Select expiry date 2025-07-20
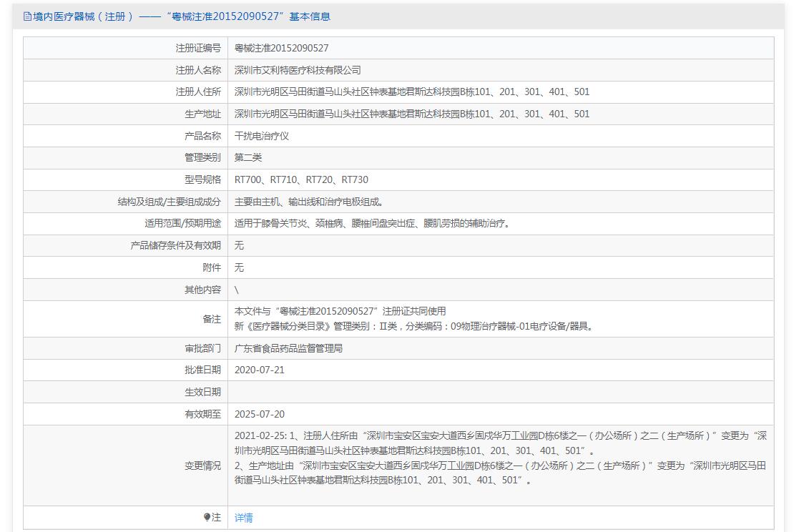The image size is (809, 532). click(260, 414)
